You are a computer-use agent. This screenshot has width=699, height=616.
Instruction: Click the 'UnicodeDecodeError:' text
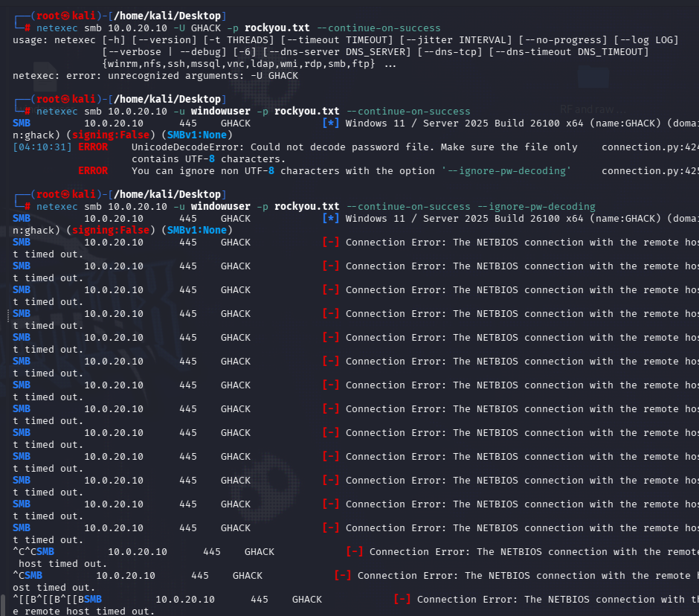point(188,147)
